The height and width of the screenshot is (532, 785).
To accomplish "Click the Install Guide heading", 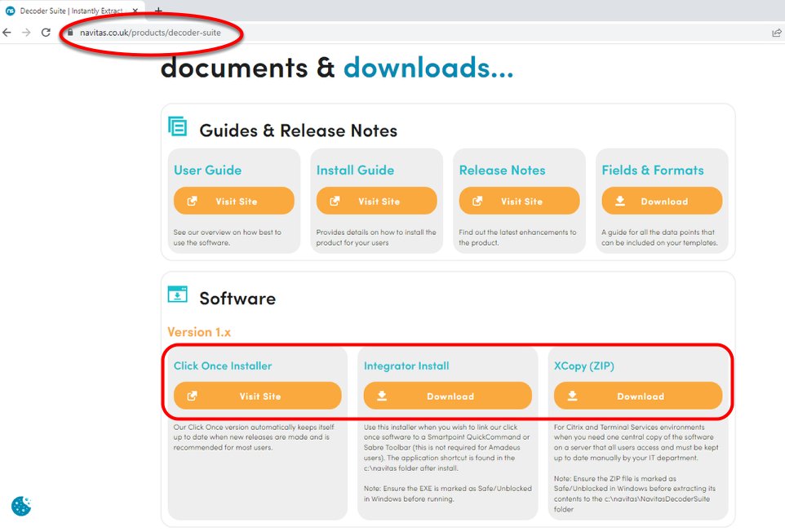I will [355, 171].
